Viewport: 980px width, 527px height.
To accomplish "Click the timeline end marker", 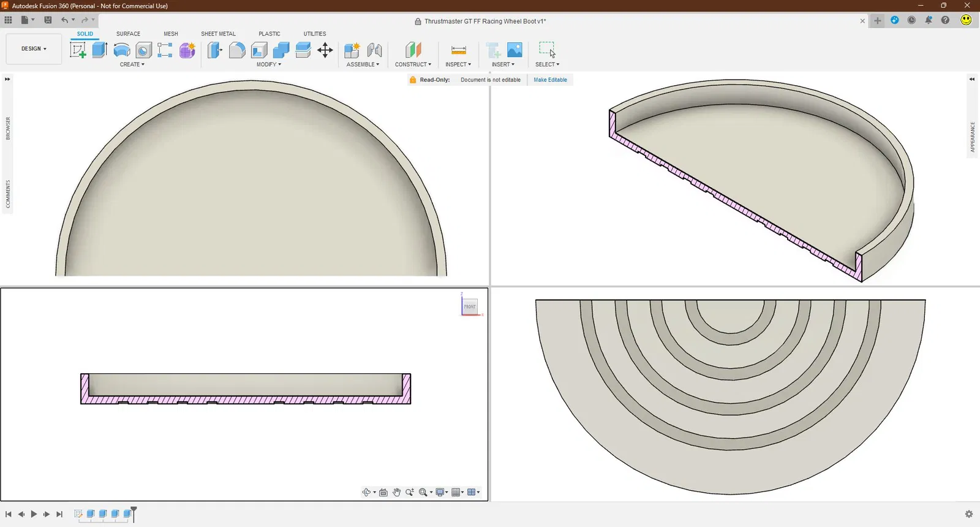I will [x=134, y=514].
